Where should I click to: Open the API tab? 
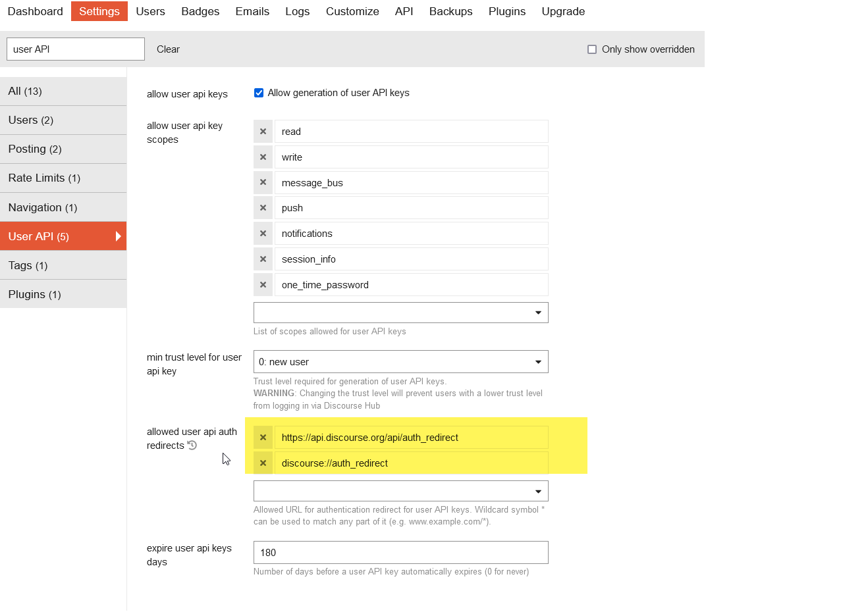pos(404,11)
